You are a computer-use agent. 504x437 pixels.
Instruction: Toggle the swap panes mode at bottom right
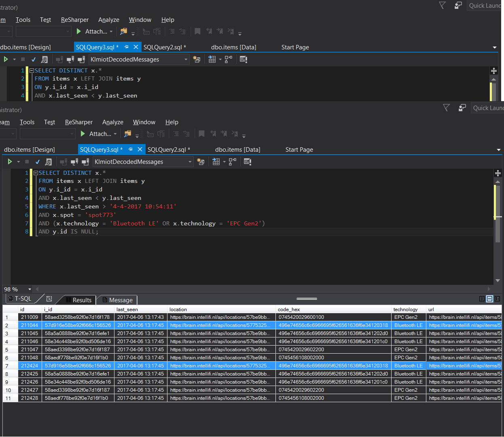[498, 299]
